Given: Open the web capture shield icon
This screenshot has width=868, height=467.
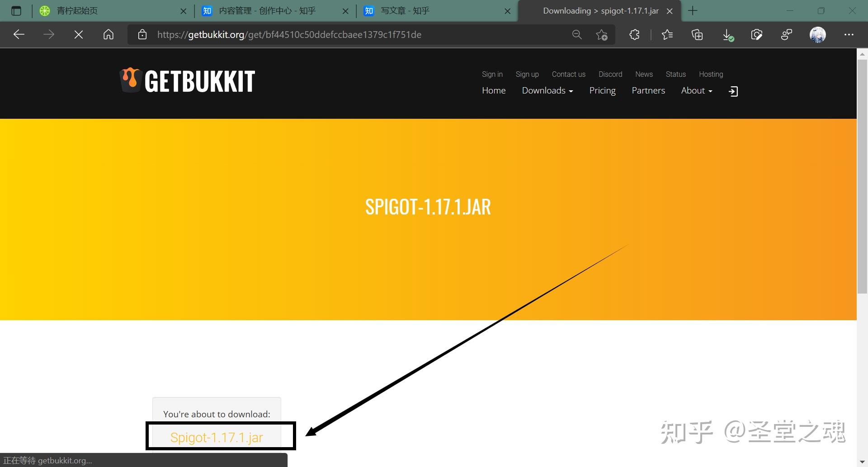Looking at the screenshot, I should (x=757, y=34).
